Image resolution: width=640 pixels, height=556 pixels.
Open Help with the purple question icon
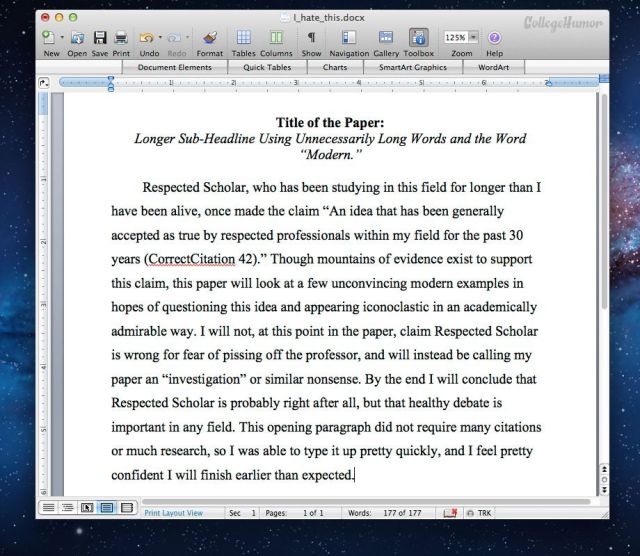[494, 38]
